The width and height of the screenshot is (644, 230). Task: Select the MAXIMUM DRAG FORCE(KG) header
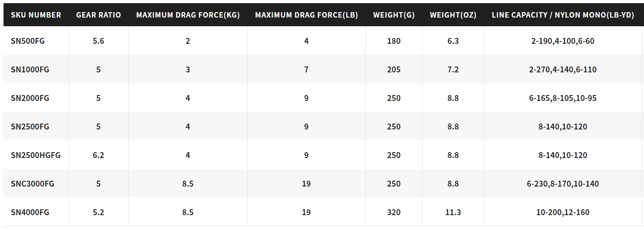188,15
